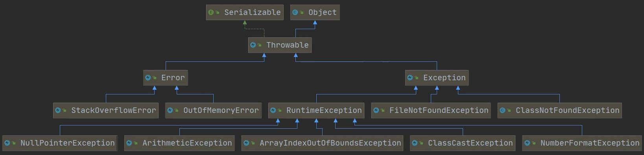Click the class icon in RuntimeException node
This screenshot has height=155, width=644.
click(273, 111)
